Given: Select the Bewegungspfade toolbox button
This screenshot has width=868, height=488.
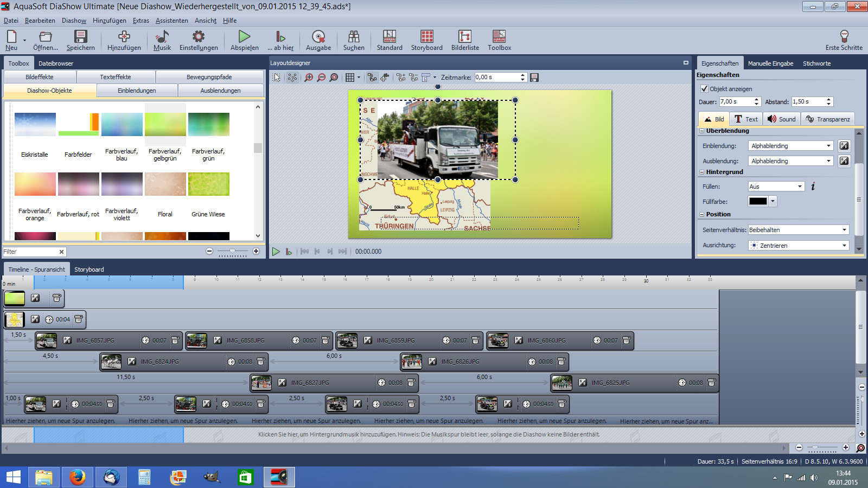Looking at the screenshot, I should tap(209, 77).
